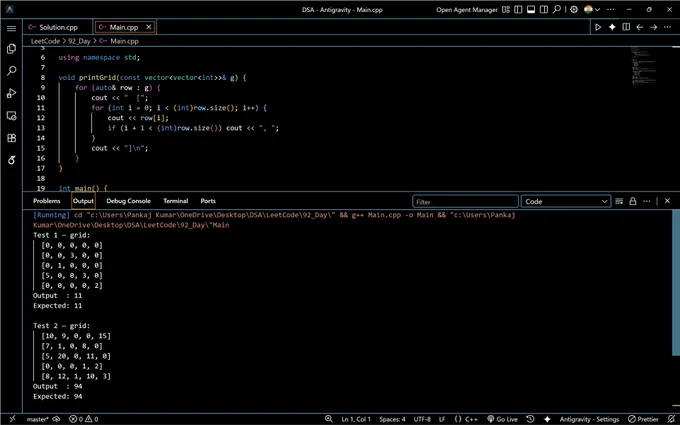The height and width of the screenshot is (425, 680).
Task: Click the Prettier status bar item
Action: [x=643, y=419]
